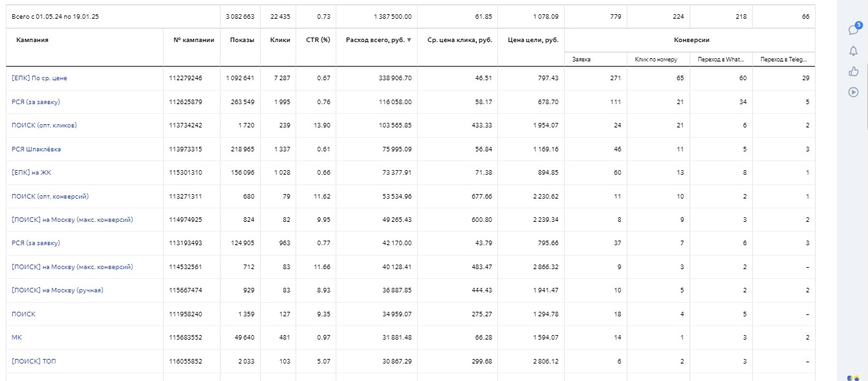868x381 pixels.
Task: Click the notifications bell icon
Action: (853, 51)
